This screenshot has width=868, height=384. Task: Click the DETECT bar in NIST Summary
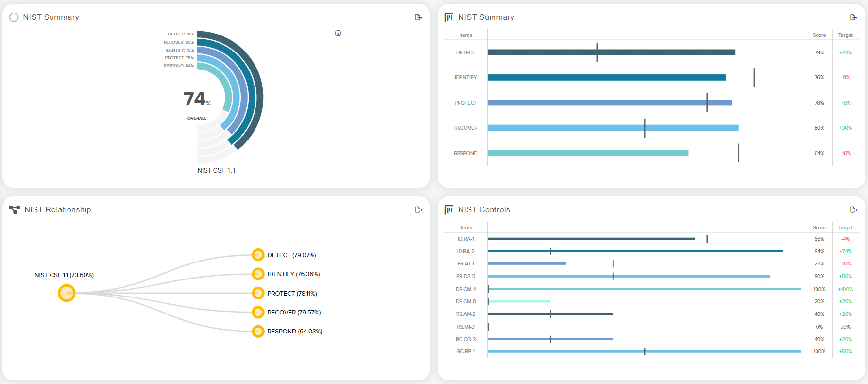click(x=612, y=52)
